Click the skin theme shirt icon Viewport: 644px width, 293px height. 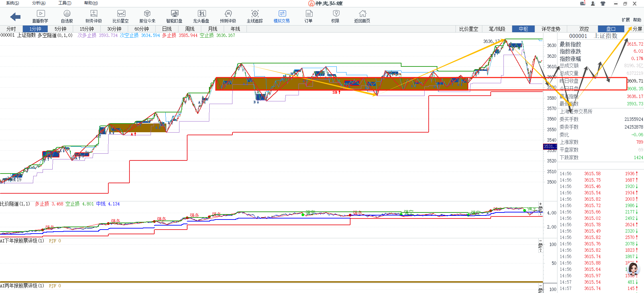pyautogui.click(x=603, y=4)
